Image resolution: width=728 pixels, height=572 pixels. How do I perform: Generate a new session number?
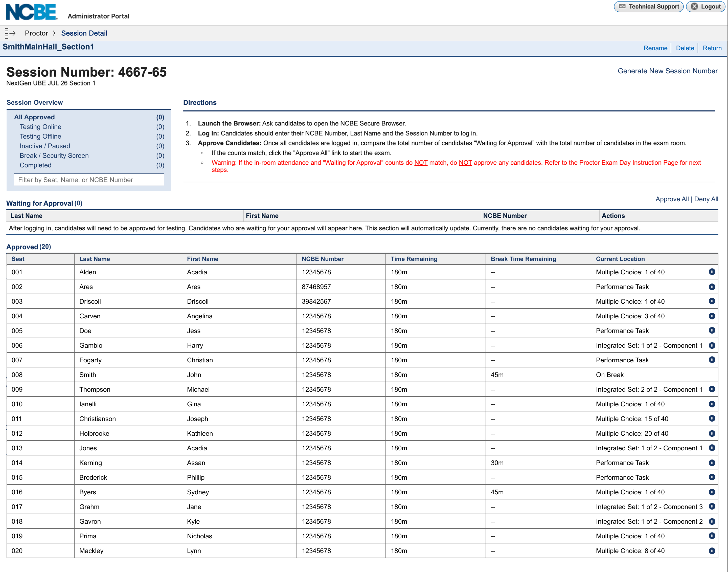[667, 71]
